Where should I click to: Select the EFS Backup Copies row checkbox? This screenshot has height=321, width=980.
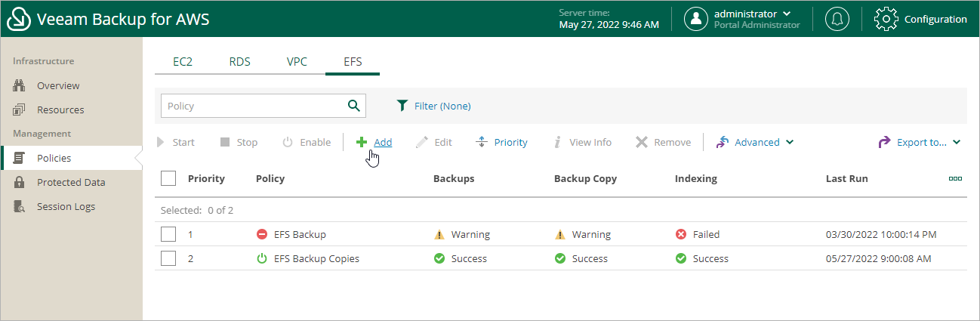[168, 258]
